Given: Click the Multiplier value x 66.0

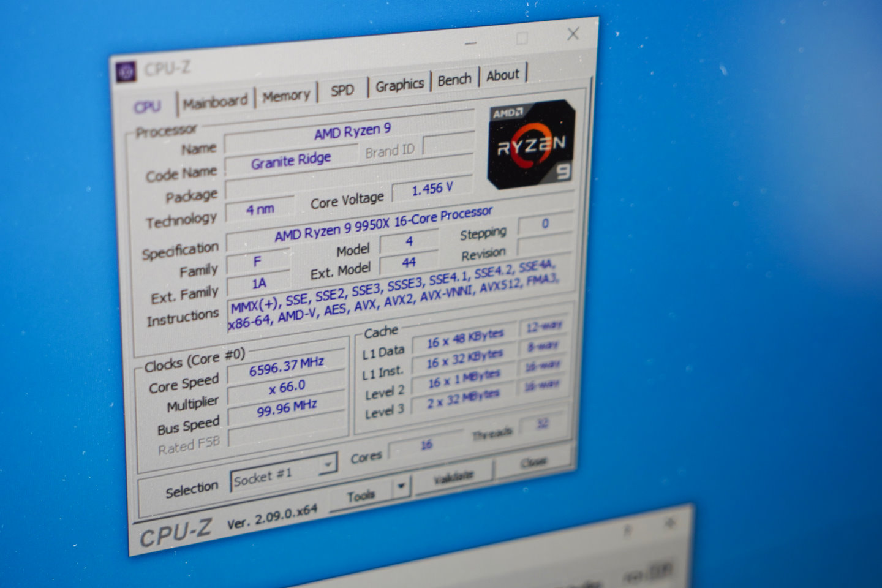Looking at the screenshot, I should (x=286, y=387).
